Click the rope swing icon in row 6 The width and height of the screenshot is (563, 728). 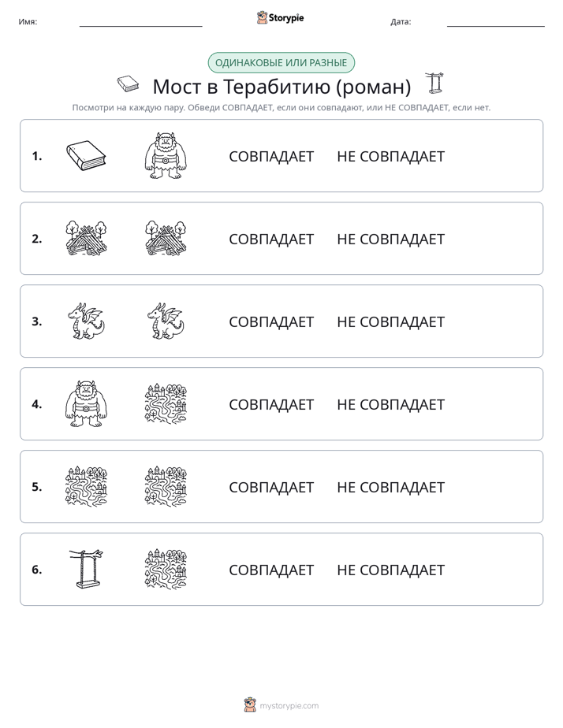(x=86, y=569)
